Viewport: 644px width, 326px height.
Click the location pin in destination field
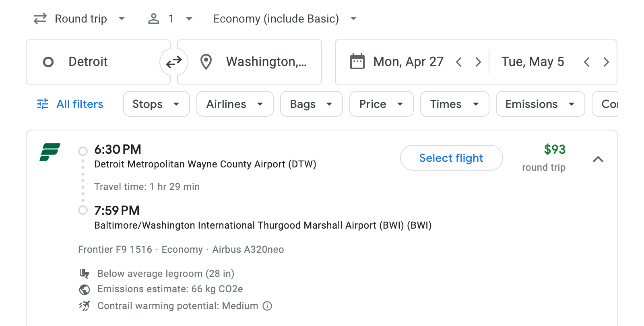point(206,62)
